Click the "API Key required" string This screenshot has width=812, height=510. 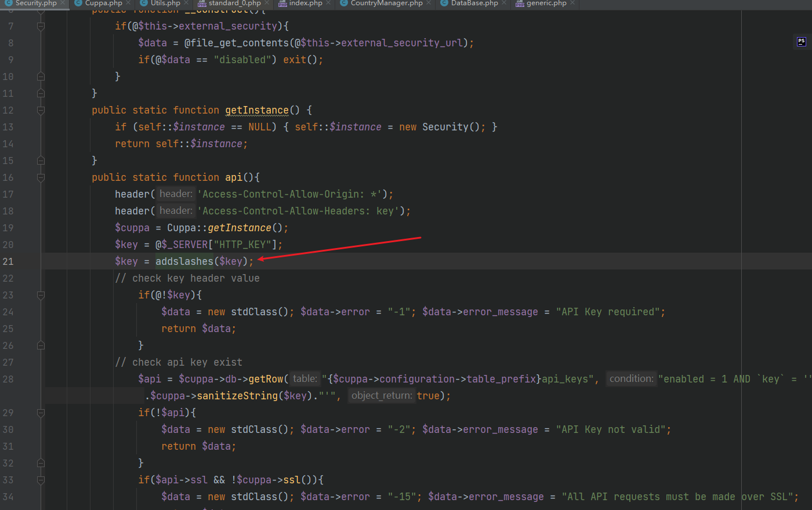608,312
